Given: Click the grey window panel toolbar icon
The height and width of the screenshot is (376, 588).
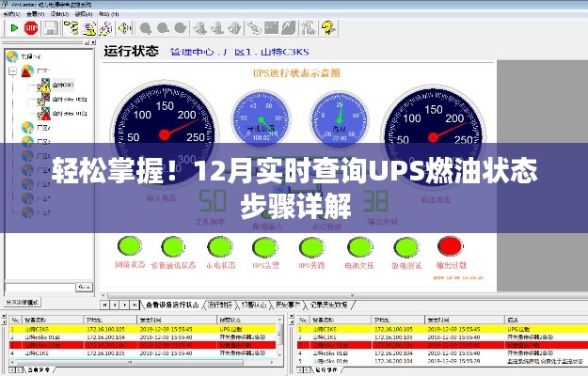Looking at the screenshot, I should tap(272, 28).
